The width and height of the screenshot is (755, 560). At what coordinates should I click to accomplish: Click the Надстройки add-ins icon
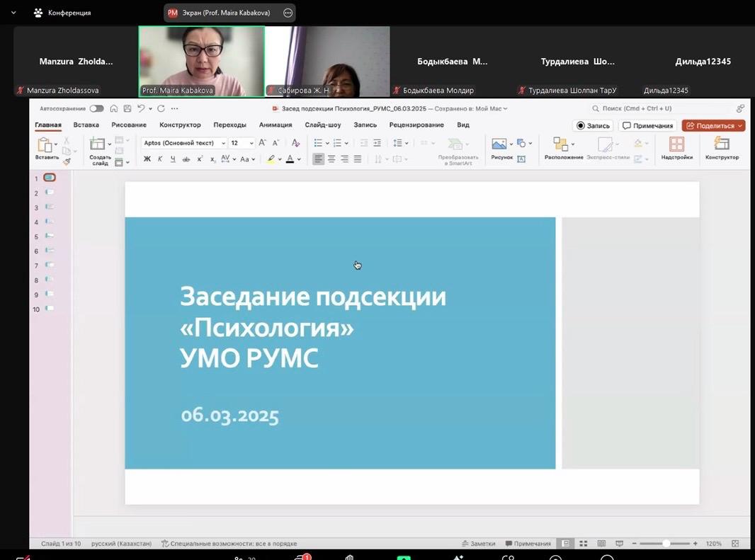(x=676, y=144)
